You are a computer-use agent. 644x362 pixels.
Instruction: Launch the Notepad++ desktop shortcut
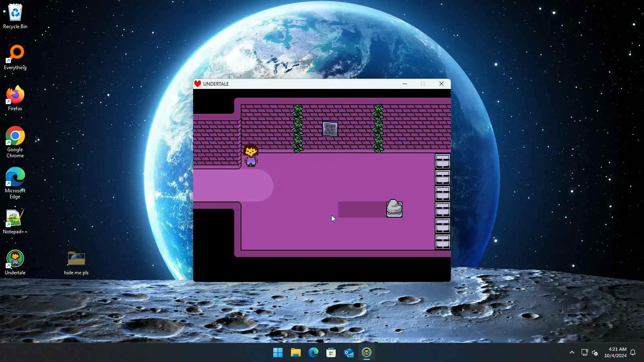[15, 221]
